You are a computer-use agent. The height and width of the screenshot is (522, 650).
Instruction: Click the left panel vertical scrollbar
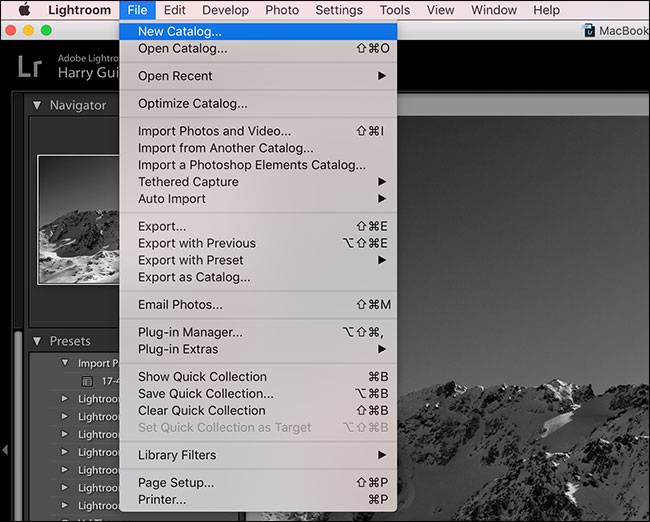pyautogui.click(x=18, y=420)
